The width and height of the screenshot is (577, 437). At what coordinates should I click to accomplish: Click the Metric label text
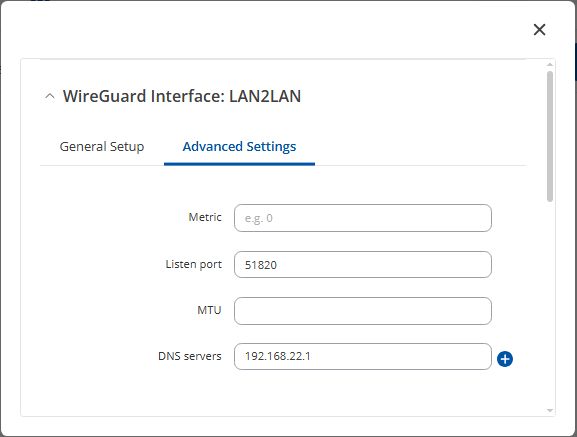click(x=205, y=217)
